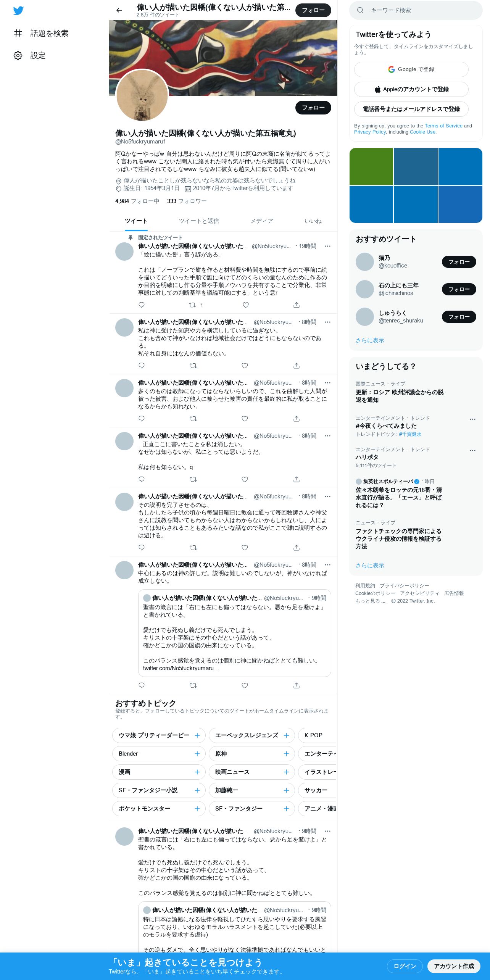This screenshot has width=490, height=980.
Task: Open the ロシア 欧州評議会 news headline
Action: tap(400, 396)
